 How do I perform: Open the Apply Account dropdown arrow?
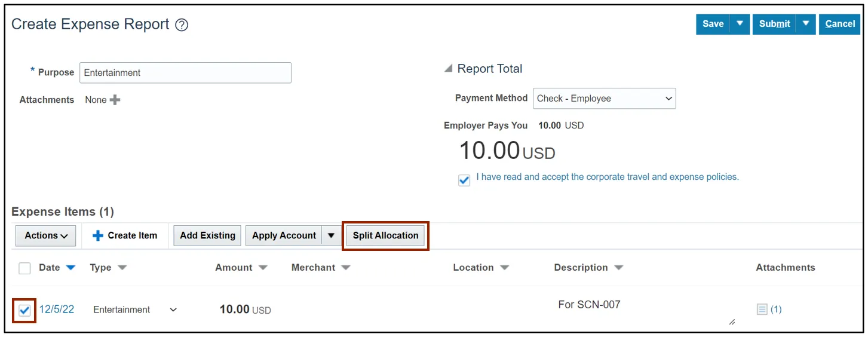click(331, 235)
